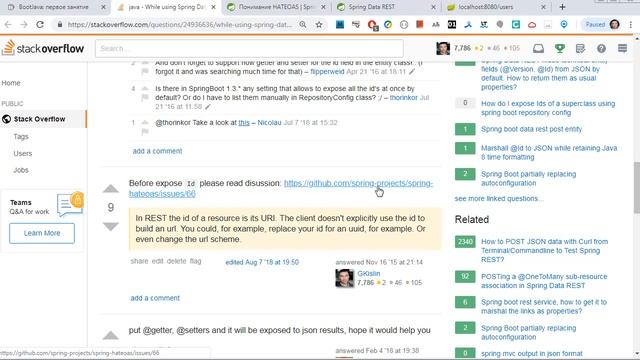This screenshot has height=360, width=640.
Task: Click the page vertical scrollbar thumb
Action: tap(636, 187)
